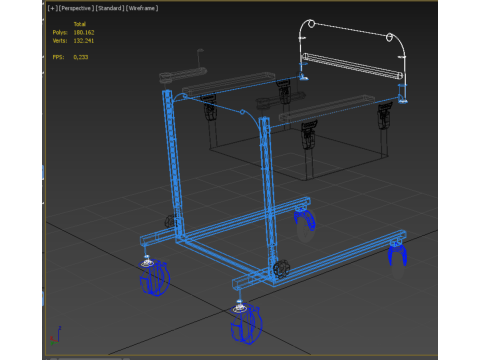Select the adjustment knob on right post
Image resolution: width=480 pixels, height=360 pixels.
(x=281, y=269)
